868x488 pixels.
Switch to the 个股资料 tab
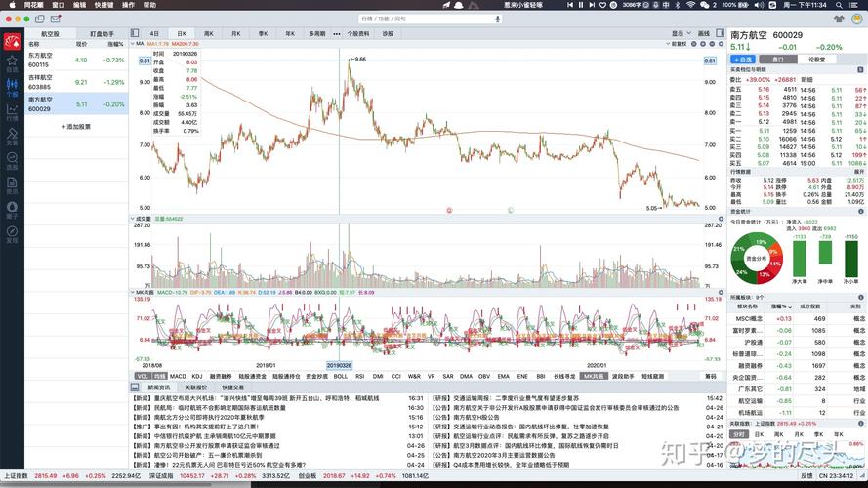357,34
